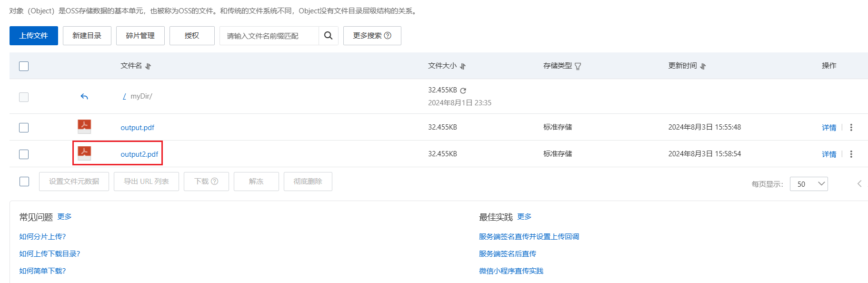Click the 下载 button
868x283 pixels.
(206, 182)
